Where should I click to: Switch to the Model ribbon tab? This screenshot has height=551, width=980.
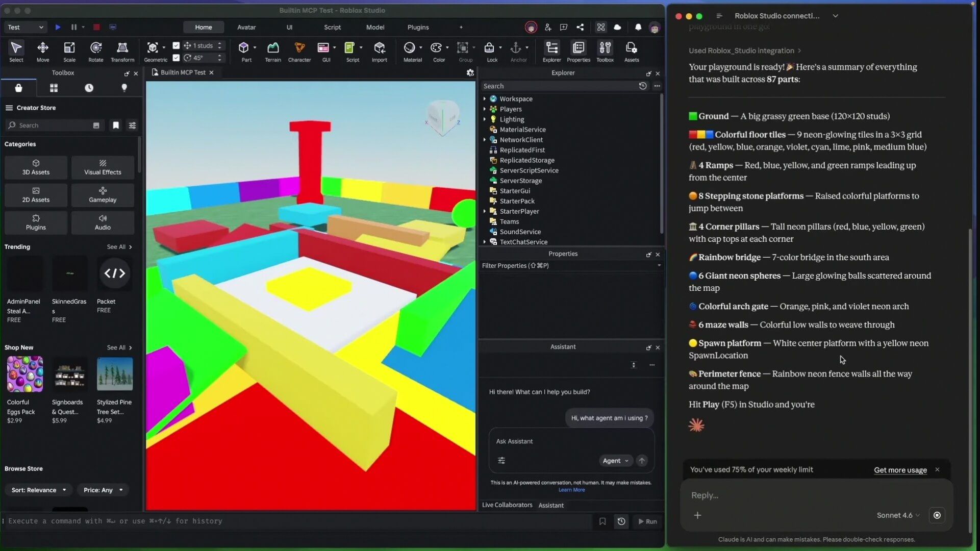375,27
